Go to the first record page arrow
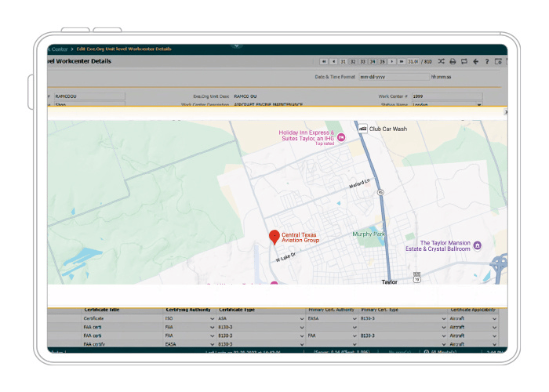The image size is (549, 392). point(324,61)
